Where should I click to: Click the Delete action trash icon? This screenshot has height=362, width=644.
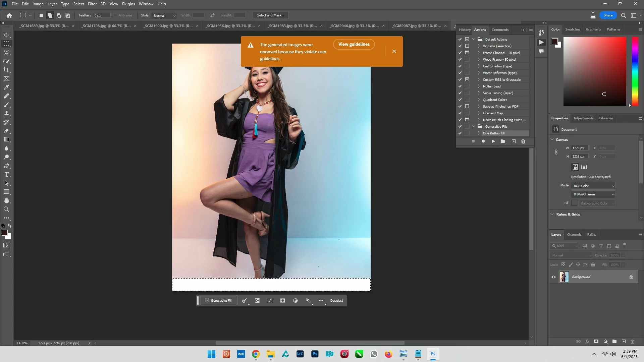(523, 141)
